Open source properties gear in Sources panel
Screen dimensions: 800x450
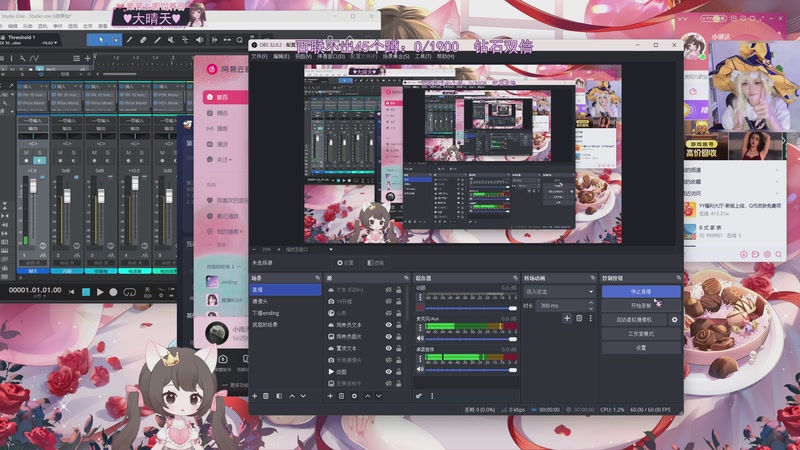(354, 396)
